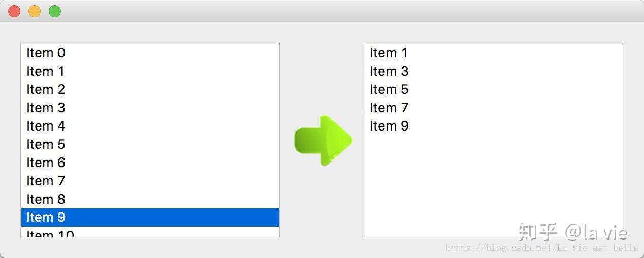Maximize the window with the green button
The image size is (644, 258).
coord(55,11)
